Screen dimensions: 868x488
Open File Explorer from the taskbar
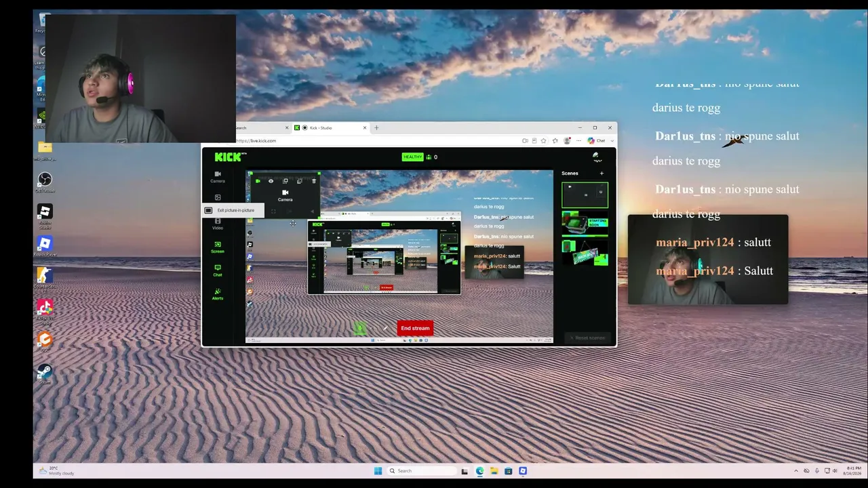click(494, 471)
